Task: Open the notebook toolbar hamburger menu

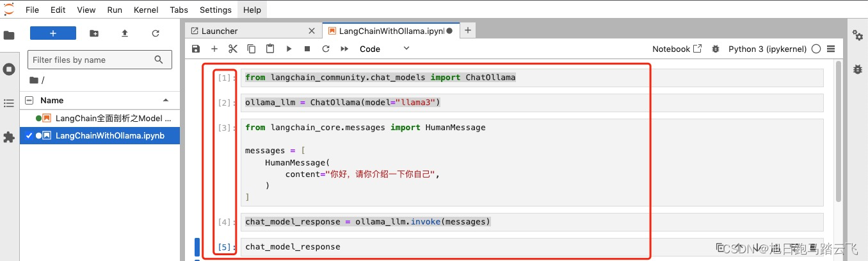Action: click(x=831, y=49)
